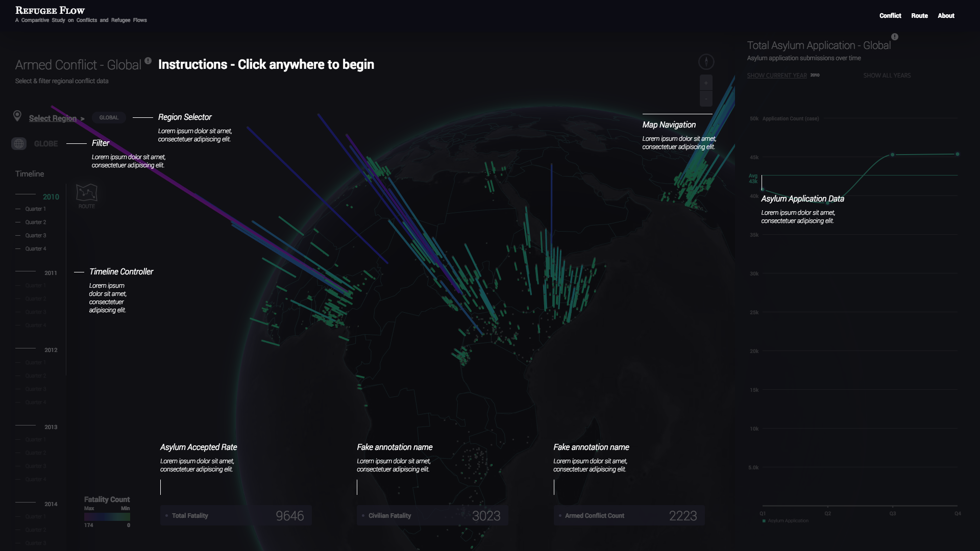Click the Asylum Application legend entry

pyautogui.click(x=786, y=521)
